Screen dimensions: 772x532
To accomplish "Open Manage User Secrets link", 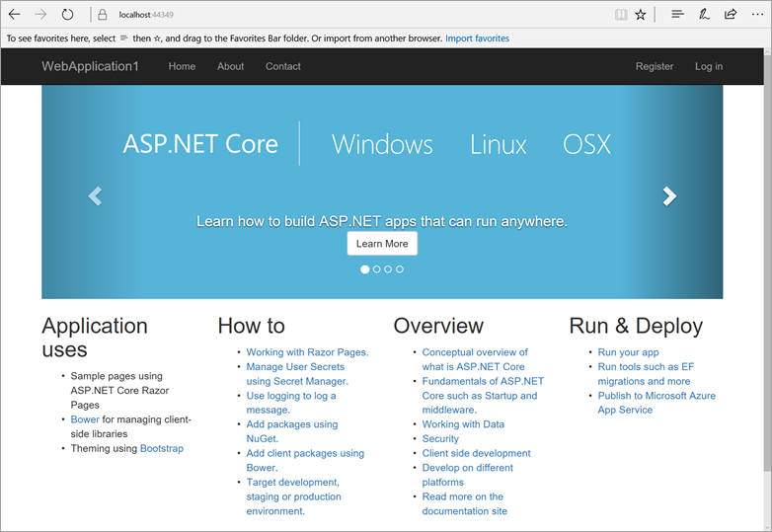I will 297,374.
